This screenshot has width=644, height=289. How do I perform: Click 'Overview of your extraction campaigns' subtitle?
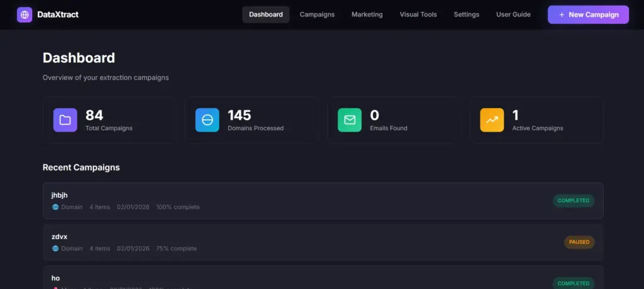(106, 77)
